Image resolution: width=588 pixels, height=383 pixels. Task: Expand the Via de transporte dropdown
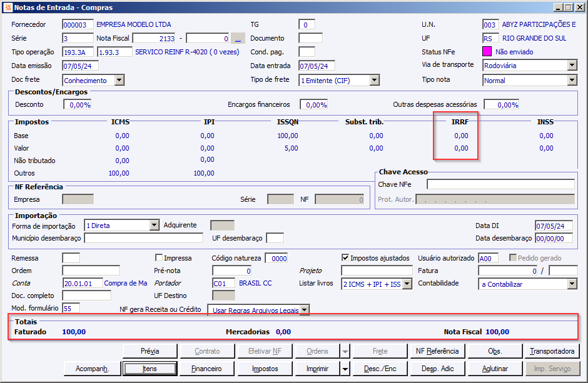572,65
